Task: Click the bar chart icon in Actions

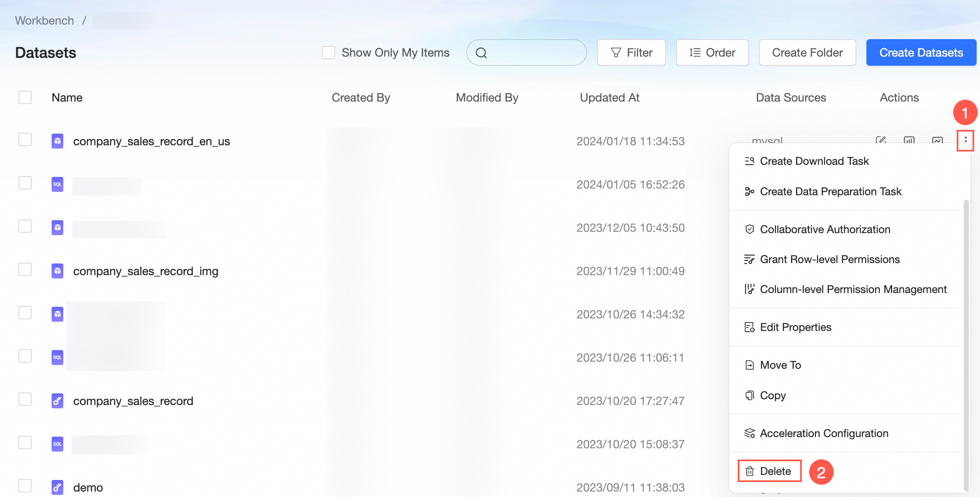Action: 909,140
